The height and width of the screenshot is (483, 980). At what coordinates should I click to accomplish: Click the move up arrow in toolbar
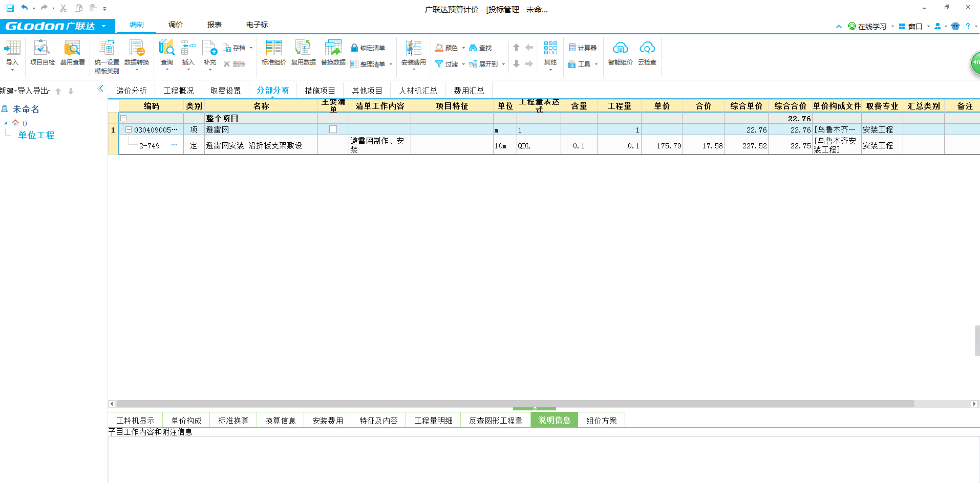click(x=516, y=48)
